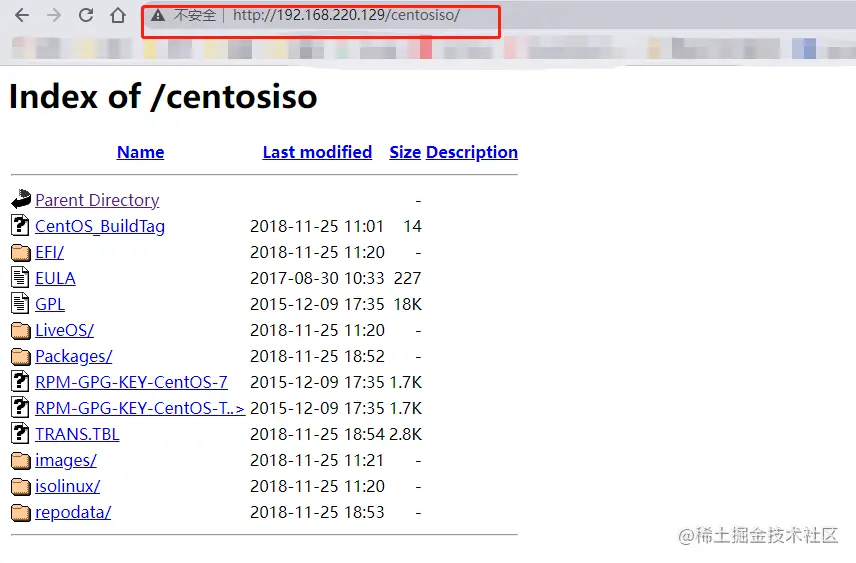Image resolution: width=856 pixels, height=563 pixels.
Task: Click the date 2018-11-25 11:21 of images/
Action: [317, 460]
